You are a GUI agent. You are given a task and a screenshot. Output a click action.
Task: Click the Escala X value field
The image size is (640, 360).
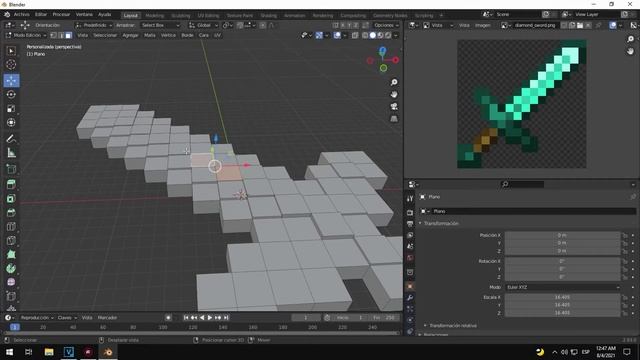click(x=562, y=298)
